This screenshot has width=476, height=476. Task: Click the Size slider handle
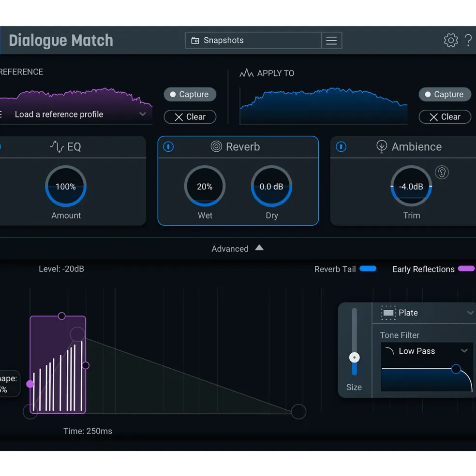355,357
